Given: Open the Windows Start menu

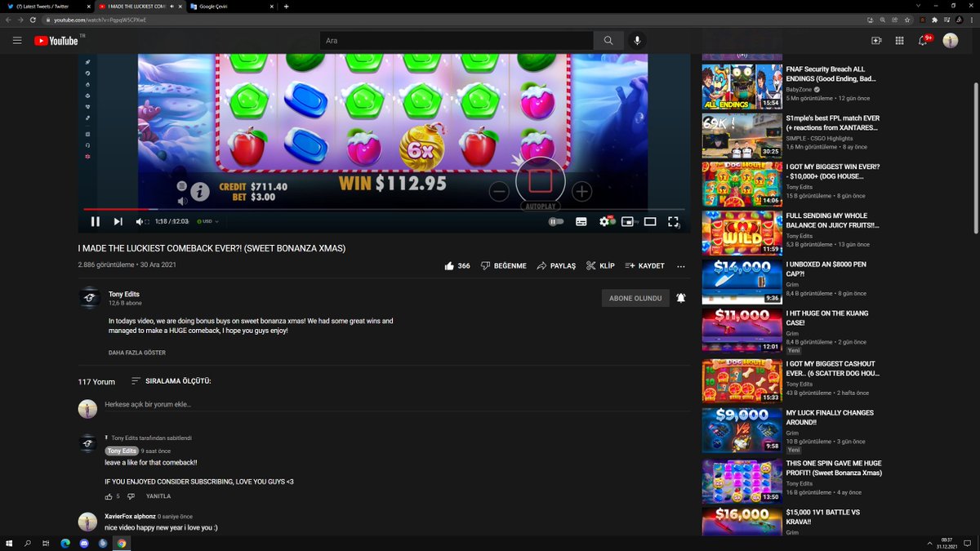Looking at the screenshot, I should 9,543.
